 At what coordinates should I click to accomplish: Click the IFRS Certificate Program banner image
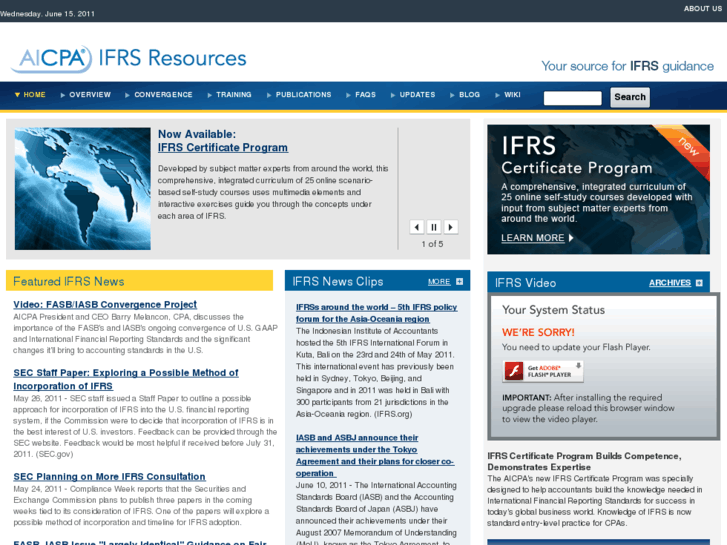point(598,189)
